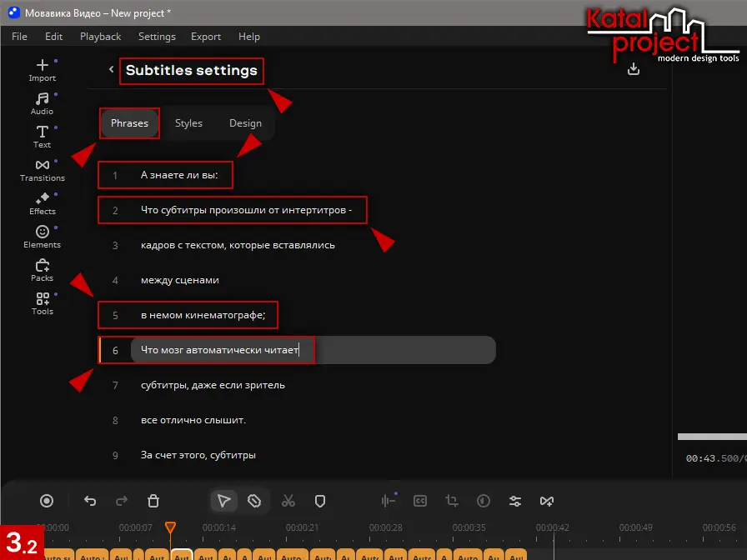Click the delete trash icon in timeline toolbar
The image size is (747, 560).
[x=153, y=501]
